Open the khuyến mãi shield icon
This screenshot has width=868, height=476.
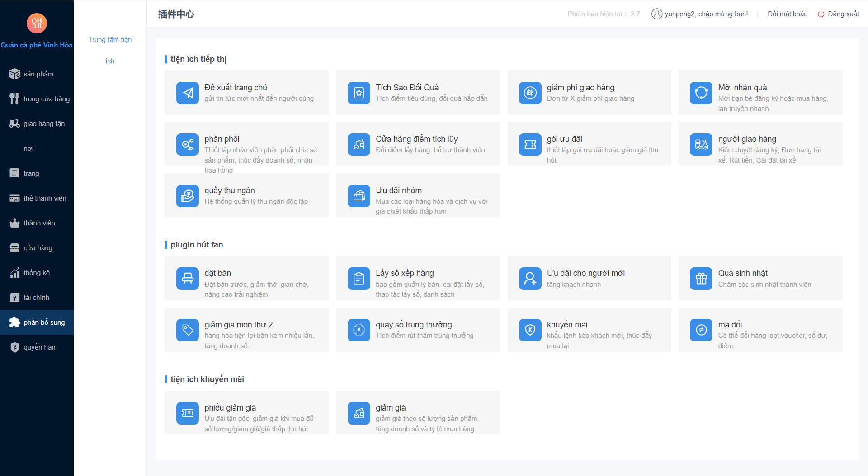click(x=530, y=330)
